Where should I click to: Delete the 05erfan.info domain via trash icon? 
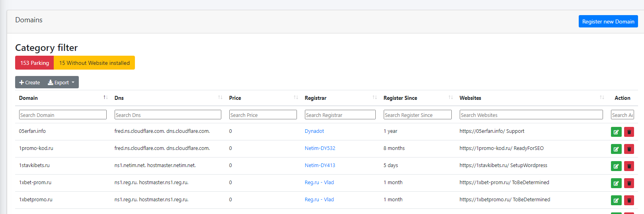point(629,132)
